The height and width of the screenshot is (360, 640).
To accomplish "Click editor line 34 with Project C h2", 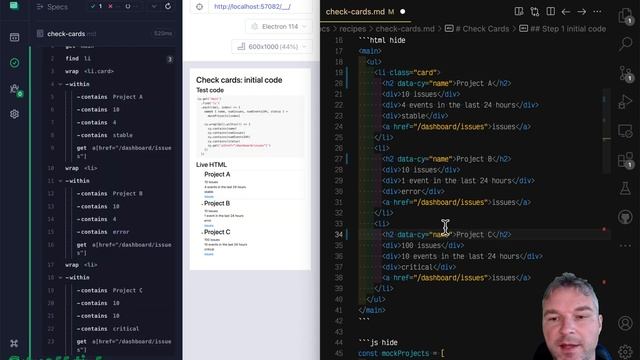I will 447,235.
